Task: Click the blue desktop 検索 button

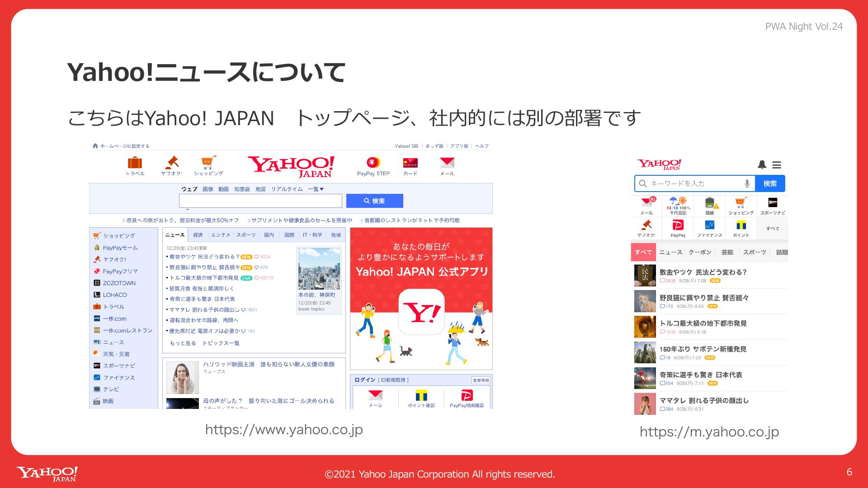Action: point(374,201)
